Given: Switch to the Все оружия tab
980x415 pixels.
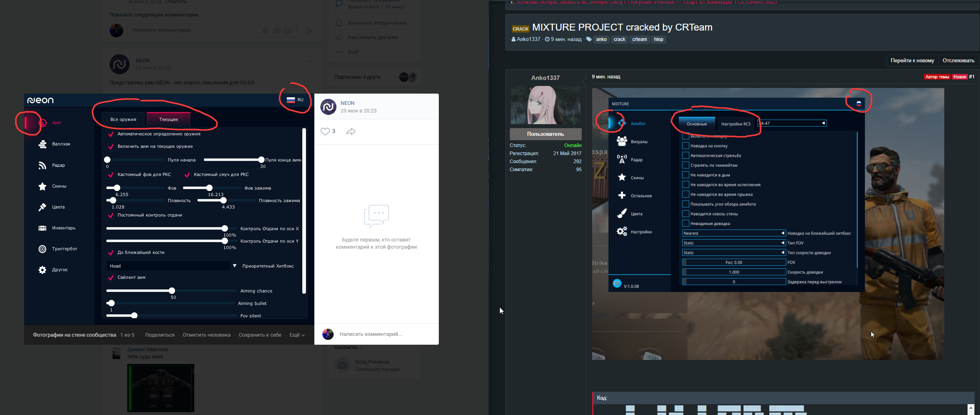Looking at the screenshot, I should pyautogui.click(x=123, y=119).
